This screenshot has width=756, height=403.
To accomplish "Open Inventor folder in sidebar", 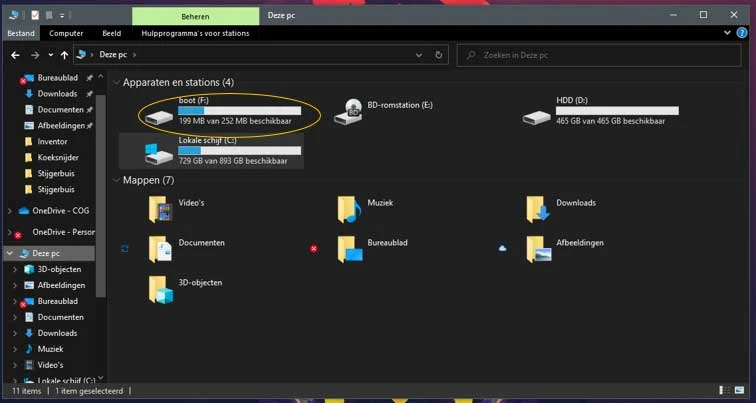I will pos(52,142).
